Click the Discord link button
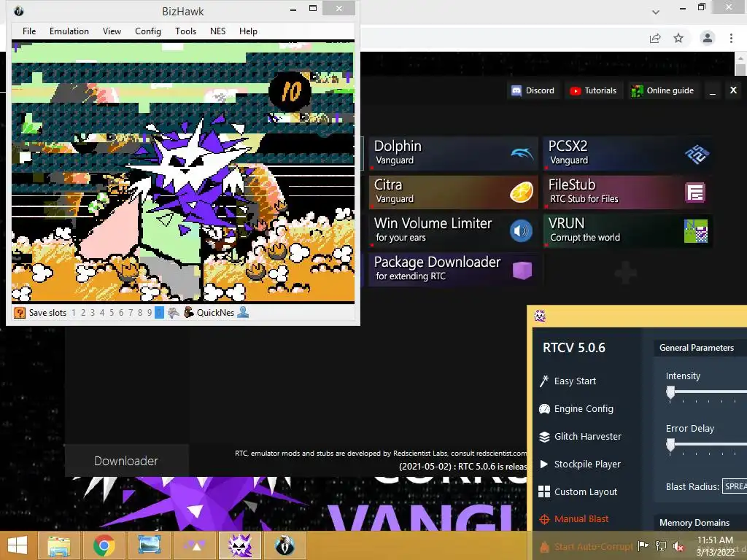 (x=533, y=90)
